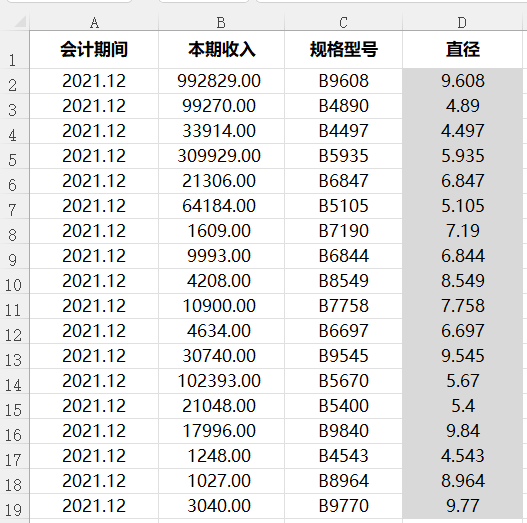Click spec cell B9770
Viewport: 527px width, 523px height.
click(343, 507)
